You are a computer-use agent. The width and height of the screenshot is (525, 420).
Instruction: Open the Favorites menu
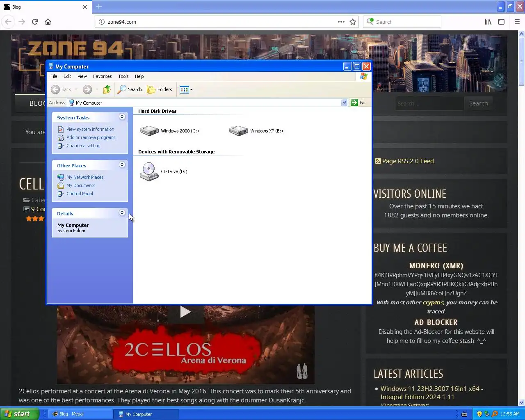click(x=102, y=76)
